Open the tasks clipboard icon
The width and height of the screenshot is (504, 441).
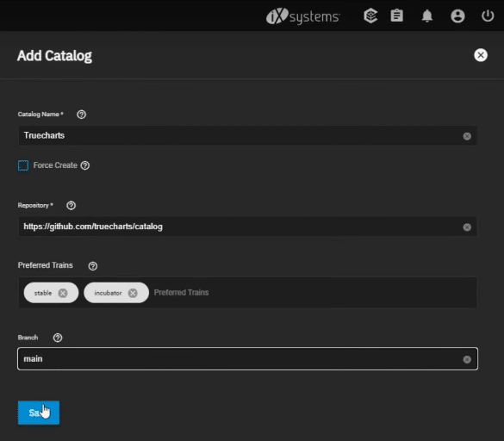point(396,16)
